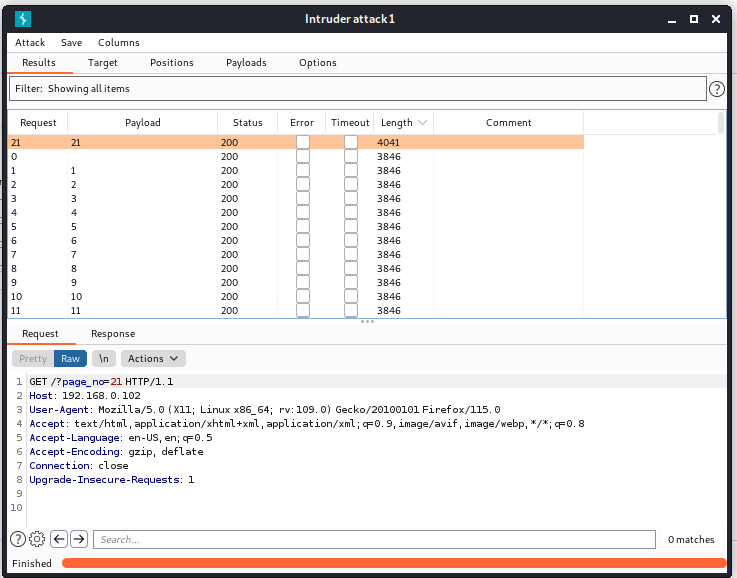This screenshot has height=578, width=737.
Task: Tick the Timeout checkbox for request 1
Action: [351, 170]
